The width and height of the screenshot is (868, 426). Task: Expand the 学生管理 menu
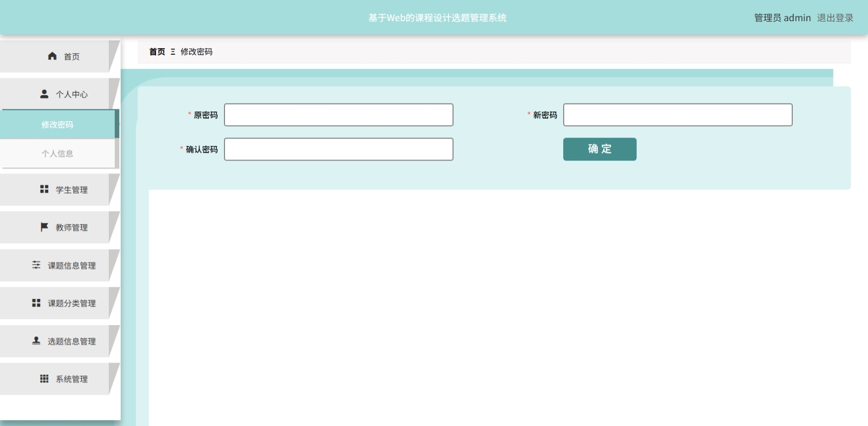click(60, 190)
